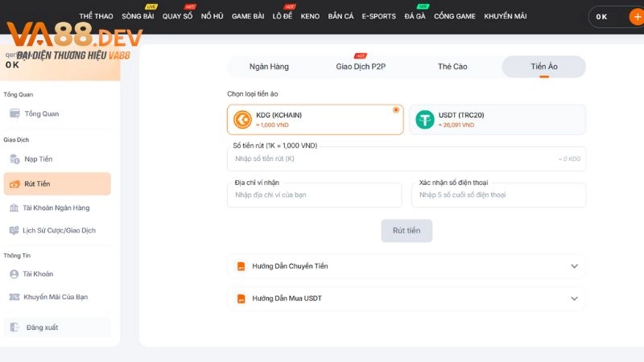The width and height of the screenshot is (644, 362).
Task: Choose USDT (TRC20) as withdrawal currency
Action: (x=497, y=120)
